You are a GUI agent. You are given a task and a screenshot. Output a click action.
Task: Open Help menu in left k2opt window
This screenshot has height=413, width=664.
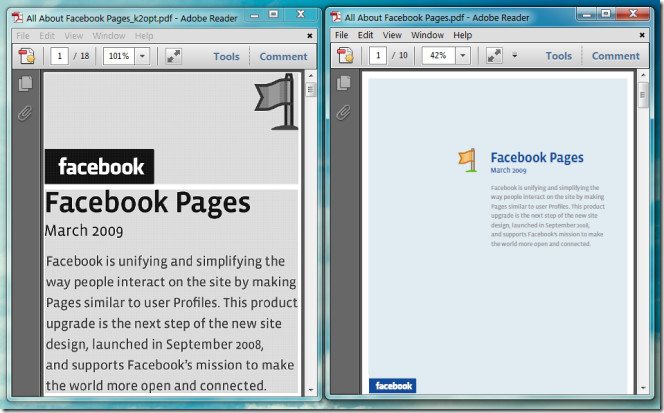(x=144, y=36)
